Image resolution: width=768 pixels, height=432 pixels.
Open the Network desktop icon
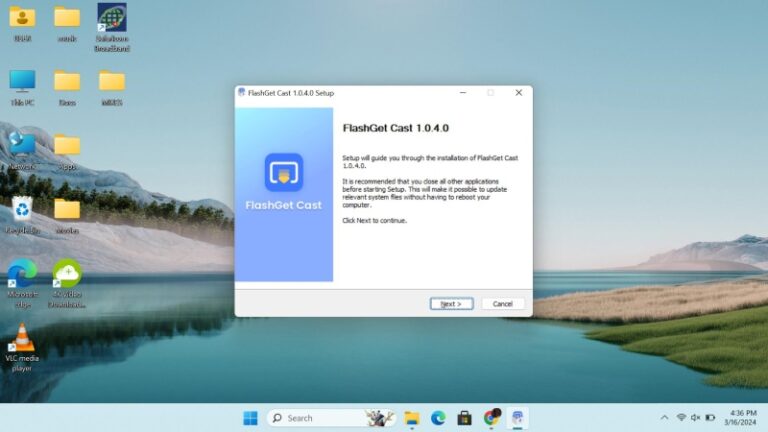click(x=22, y=145)
